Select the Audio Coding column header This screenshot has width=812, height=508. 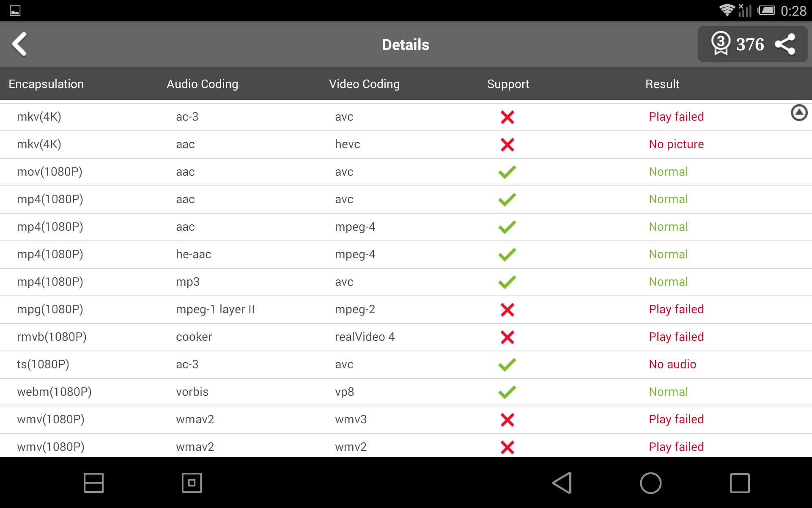click(x=202, y=84)
